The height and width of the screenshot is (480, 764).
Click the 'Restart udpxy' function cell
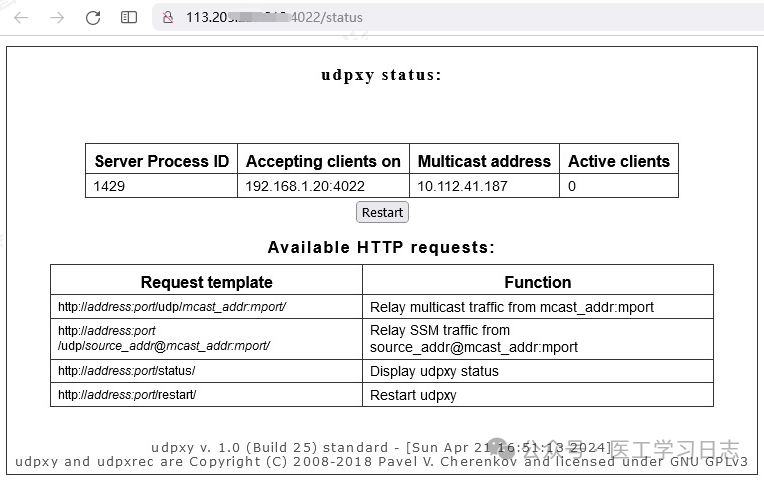pyautogui.click(x=538, y=395)
